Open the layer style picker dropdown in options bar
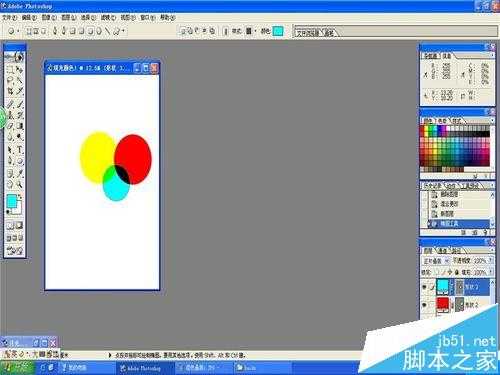The width and height of the screenshot is (500, 375). (255, 31)
